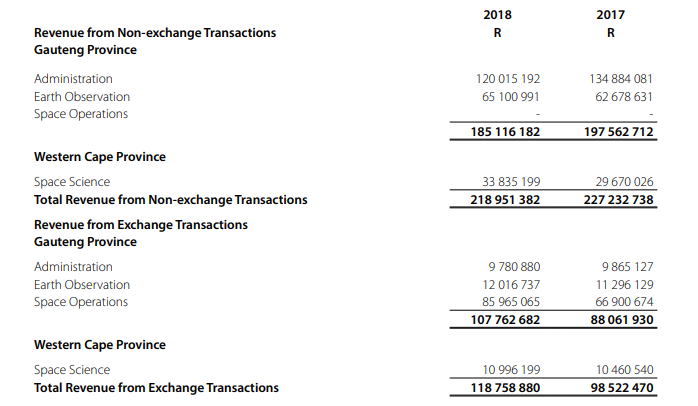Select Space Operations amount 85 965 065
The width and height of the screenshot is (698, 406).
(x=511, y=302)
